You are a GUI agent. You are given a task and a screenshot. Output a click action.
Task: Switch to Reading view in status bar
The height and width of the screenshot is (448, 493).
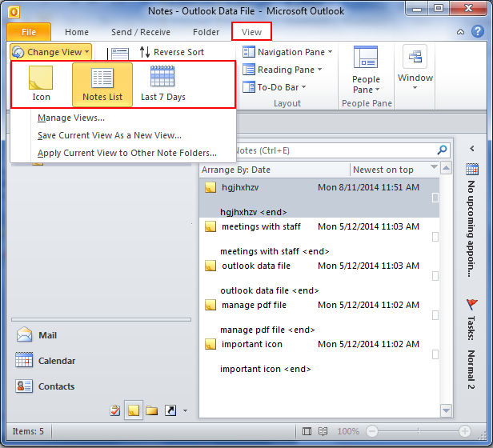point(323,431)
